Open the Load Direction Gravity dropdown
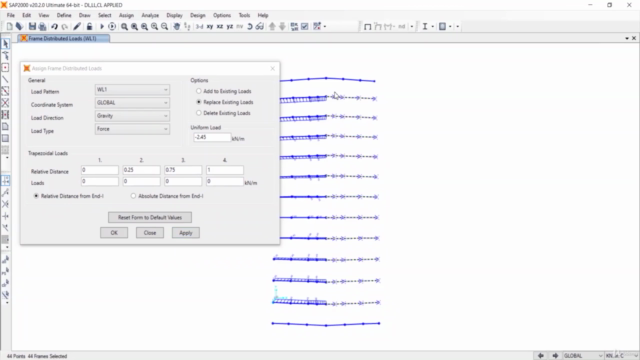The width and height of the screenshot is (640, 360). (x=132, y=116)
